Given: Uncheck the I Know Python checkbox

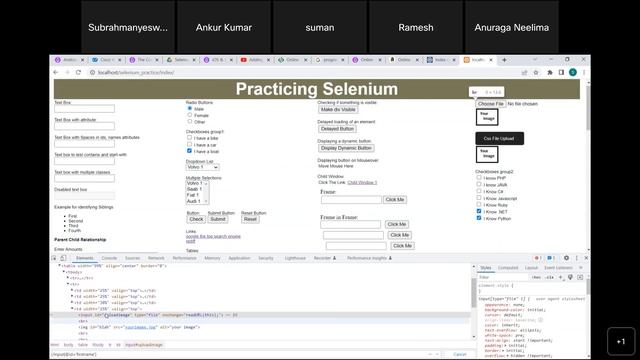Looking at the screenshot, I should 479,218.
